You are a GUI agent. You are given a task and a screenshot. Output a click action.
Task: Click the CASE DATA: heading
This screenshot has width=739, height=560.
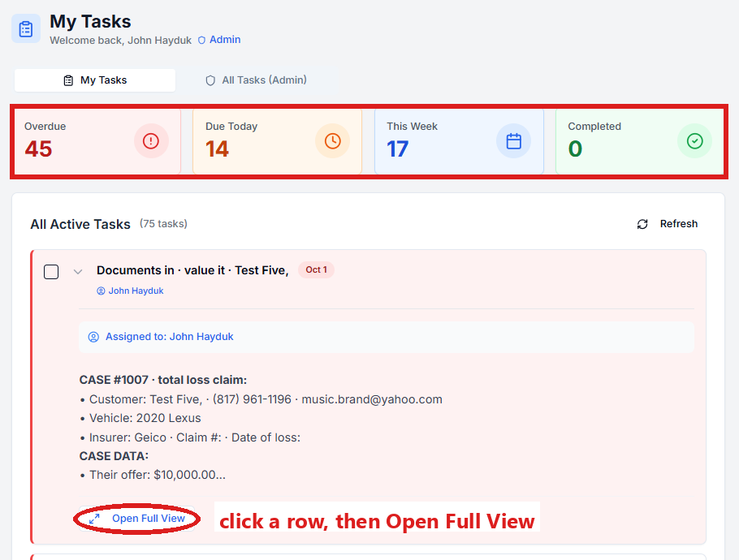click(114, 456)
